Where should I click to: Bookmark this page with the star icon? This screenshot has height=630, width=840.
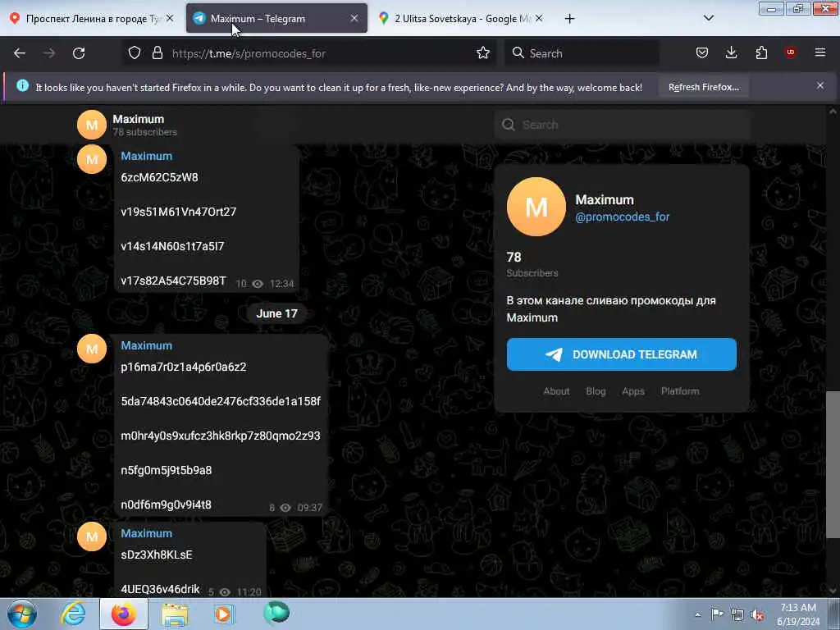(483, 52)
